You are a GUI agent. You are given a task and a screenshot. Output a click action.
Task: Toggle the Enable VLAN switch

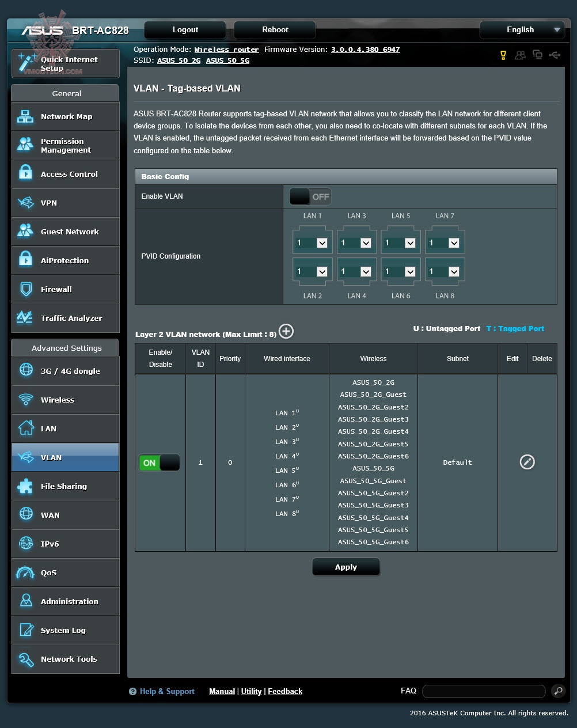click(x=310, y=196)
